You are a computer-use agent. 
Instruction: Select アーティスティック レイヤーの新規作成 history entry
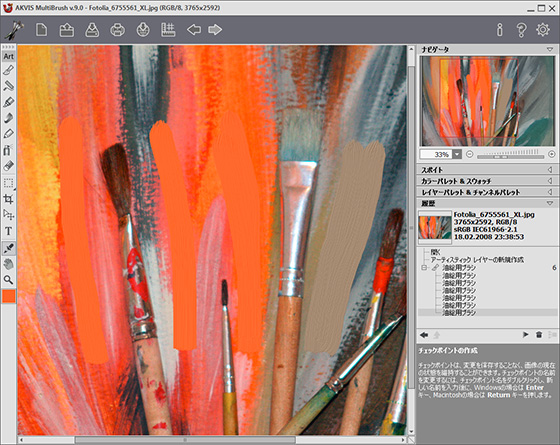tap(477, 260)
